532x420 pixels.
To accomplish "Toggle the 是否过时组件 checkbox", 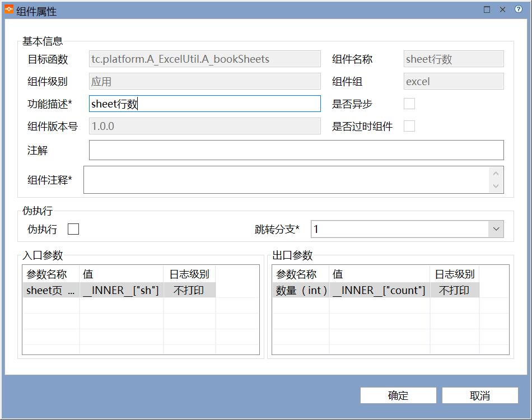I will pos(409,126).
